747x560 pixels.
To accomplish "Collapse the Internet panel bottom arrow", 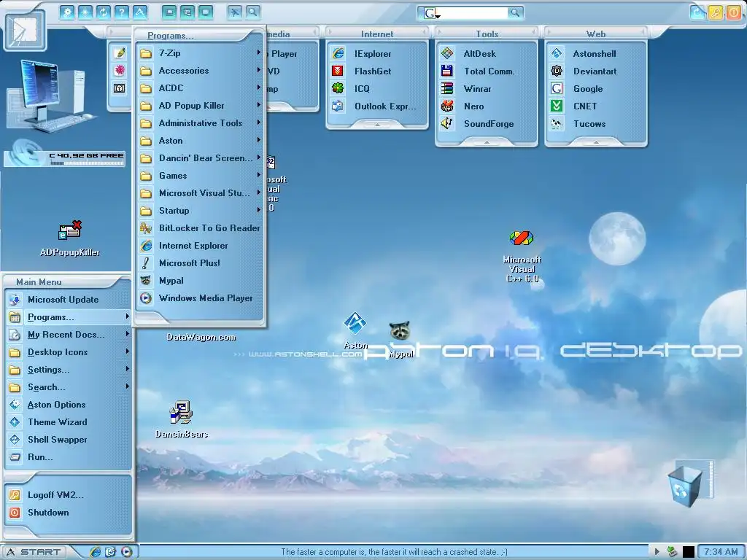I will [377, 124].
